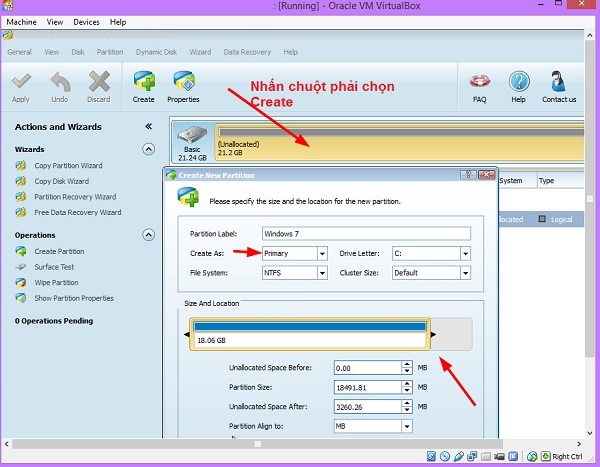Open the Wizard menu

200,52
